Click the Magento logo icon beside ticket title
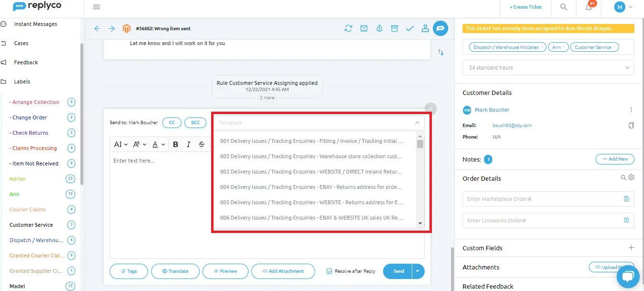Screen dimensions: 644x291 point(126,29)
